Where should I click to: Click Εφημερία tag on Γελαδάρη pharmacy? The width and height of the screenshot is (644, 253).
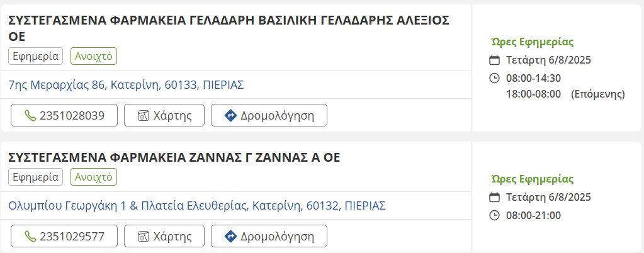pos(36,56)
